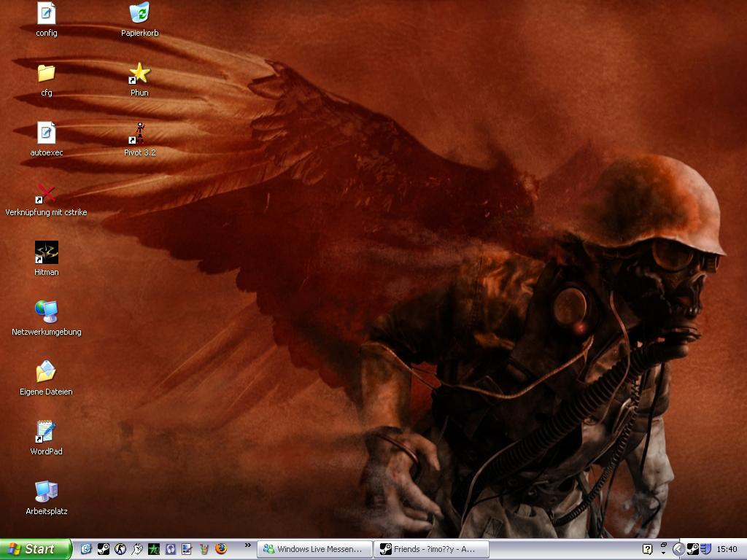Viewport: 747px width, 560px height.
Task: Open the Eigene Dateien folder
Action: (46, 378)
